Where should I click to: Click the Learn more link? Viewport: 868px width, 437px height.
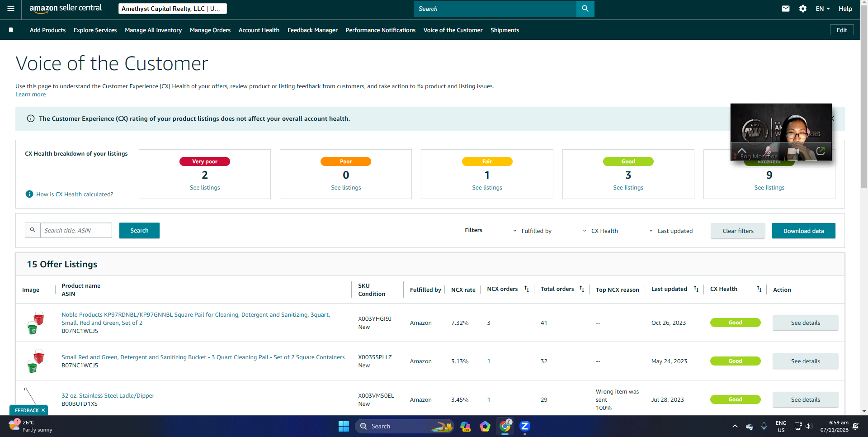[x=30, y=94]
